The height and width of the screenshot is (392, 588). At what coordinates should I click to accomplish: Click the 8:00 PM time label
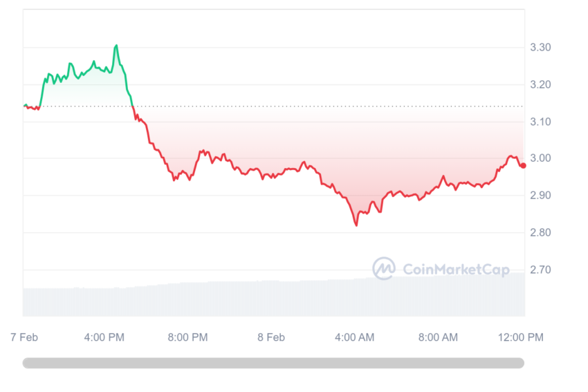pos(187,337)
